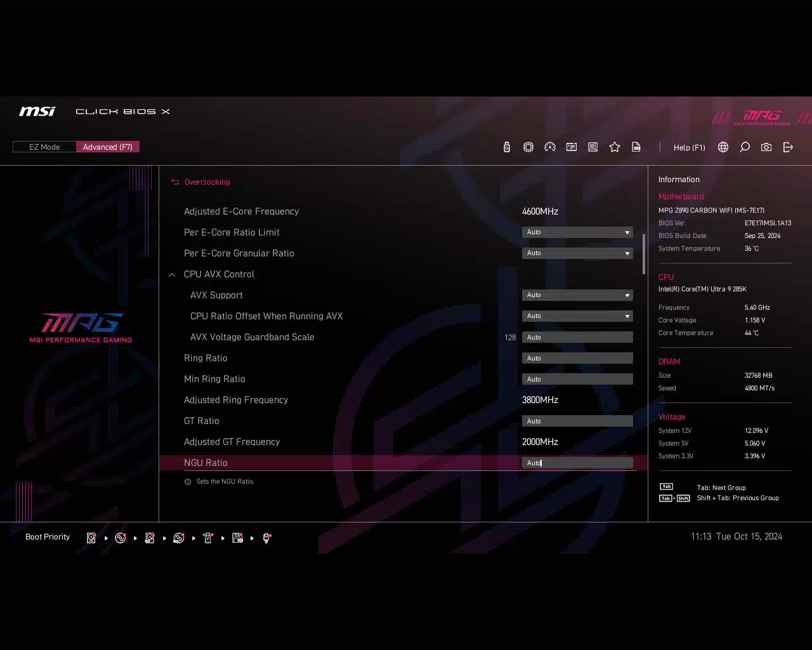This screenshot has width=812, height=650.
Task: Select the USB key boot priority icon
Action: [x=208, y=538]
